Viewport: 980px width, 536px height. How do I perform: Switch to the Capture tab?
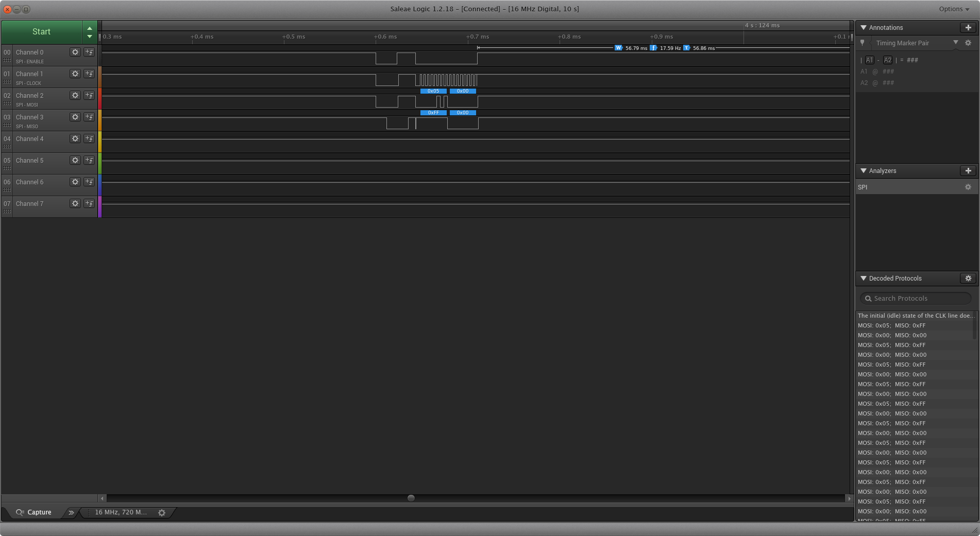click(34, 512)
